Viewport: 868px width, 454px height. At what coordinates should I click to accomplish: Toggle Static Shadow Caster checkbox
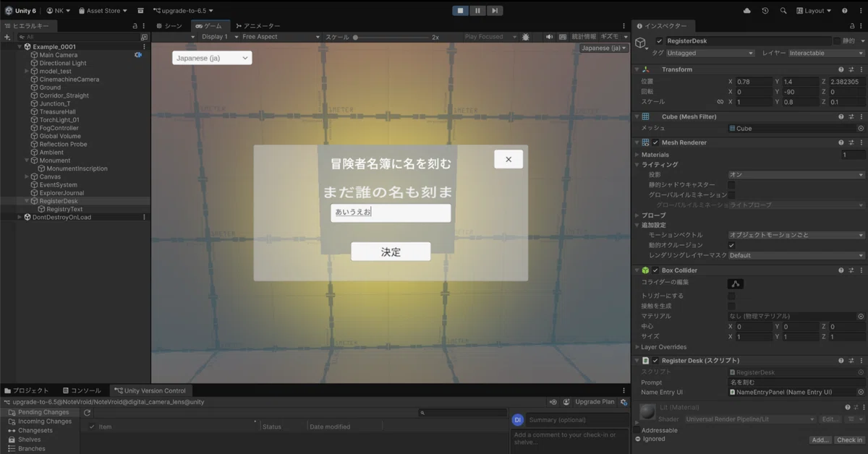(731, 185)
